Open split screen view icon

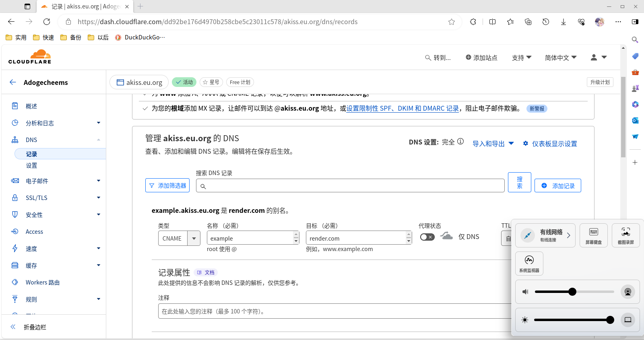pyautogui.click(x=492, y=22)
